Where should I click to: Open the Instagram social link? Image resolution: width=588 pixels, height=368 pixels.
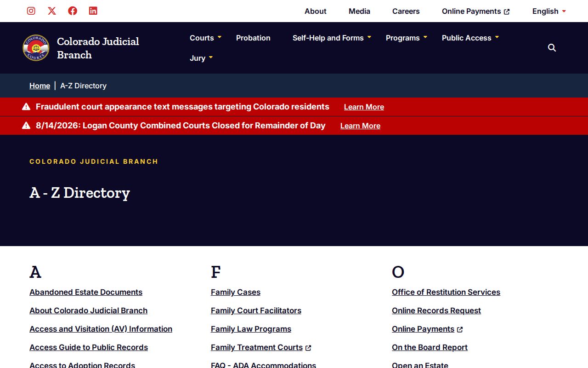coord(31,11)
